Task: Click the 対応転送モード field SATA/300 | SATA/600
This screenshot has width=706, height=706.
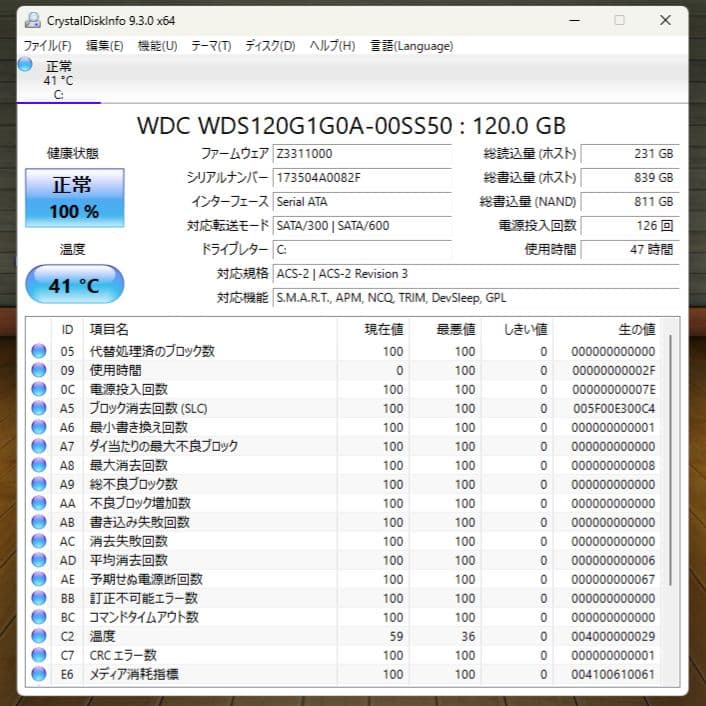Action: click(x=362, y=226)
